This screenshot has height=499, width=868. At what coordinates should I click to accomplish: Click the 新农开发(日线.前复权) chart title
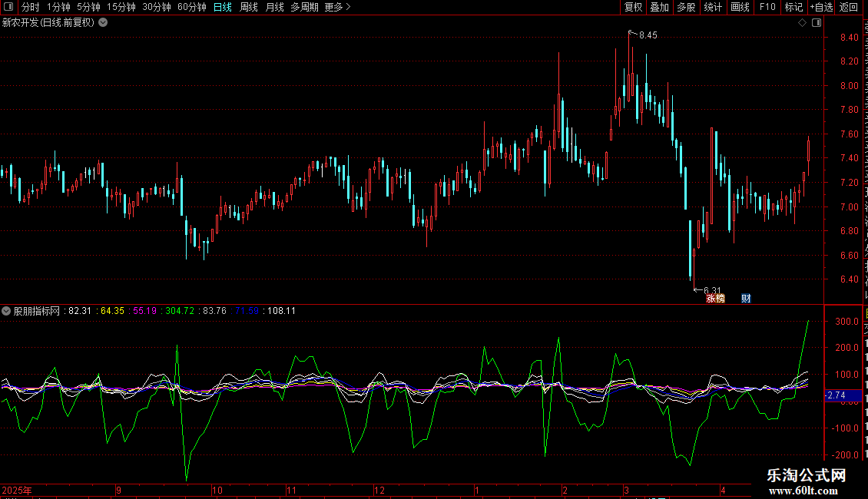click(x=48, y=23)
